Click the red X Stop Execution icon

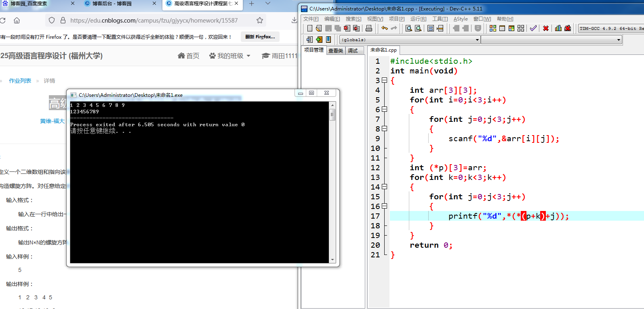click(546, 28)
